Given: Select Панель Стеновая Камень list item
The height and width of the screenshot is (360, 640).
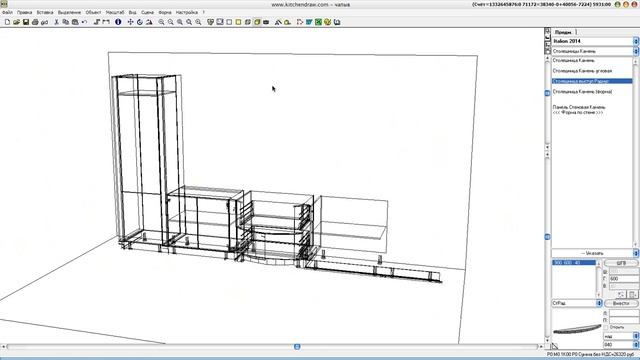Looking at the screenshot, I should click(x=579, y=107).
